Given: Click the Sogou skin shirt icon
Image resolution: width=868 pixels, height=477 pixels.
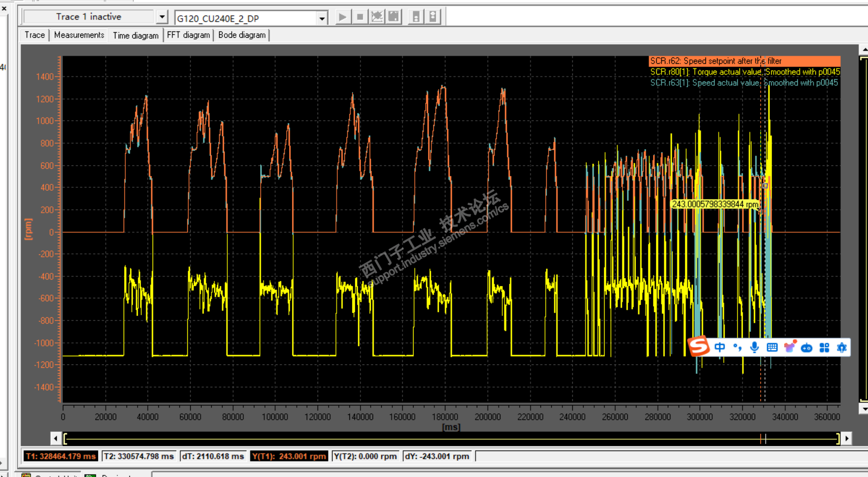Looking at the screenshot, I should tap(789, 348).
